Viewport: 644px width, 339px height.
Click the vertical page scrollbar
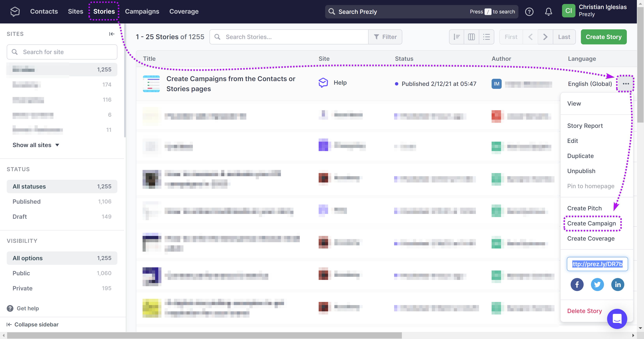[x=640, y=65]
